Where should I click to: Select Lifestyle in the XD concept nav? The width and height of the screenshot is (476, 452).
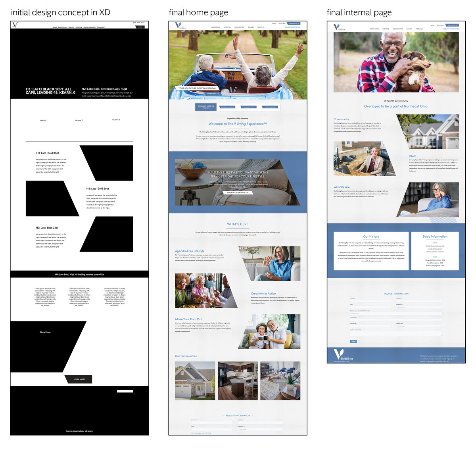79,27
